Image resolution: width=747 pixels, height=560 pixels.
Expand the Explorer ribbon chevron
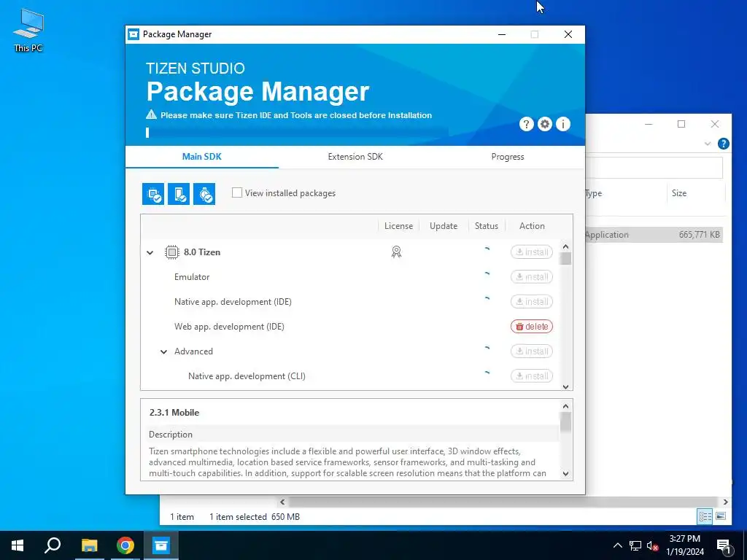click(708, 144)
